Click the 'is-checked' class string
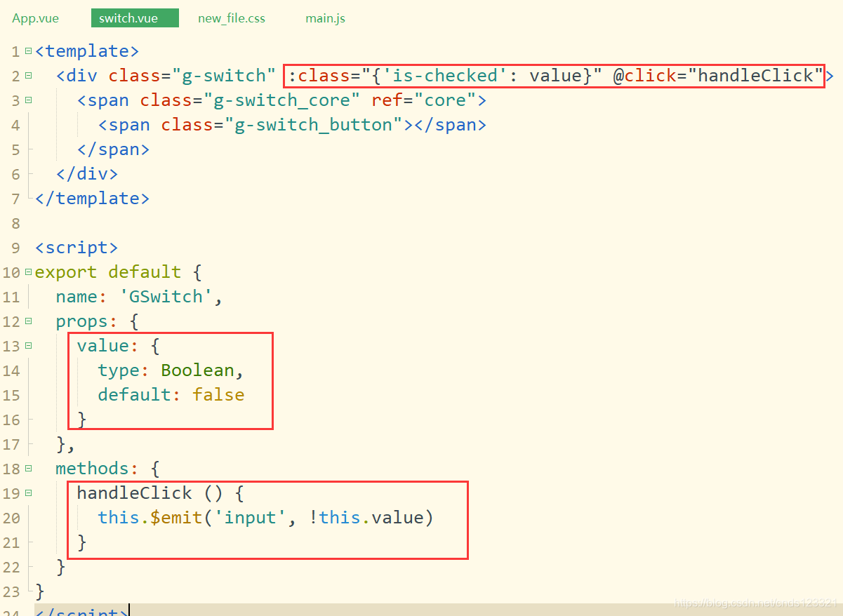Viewport: 843px width, 616px height. [x=446, y=76]
